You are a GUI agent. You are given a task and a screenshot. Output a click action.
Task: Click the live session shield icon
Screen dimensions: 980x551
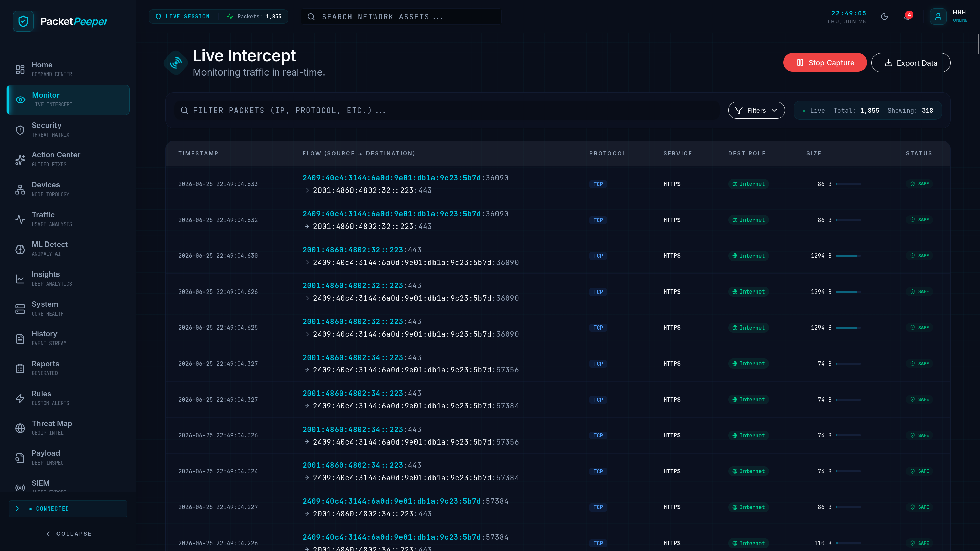tap(158, 17)
